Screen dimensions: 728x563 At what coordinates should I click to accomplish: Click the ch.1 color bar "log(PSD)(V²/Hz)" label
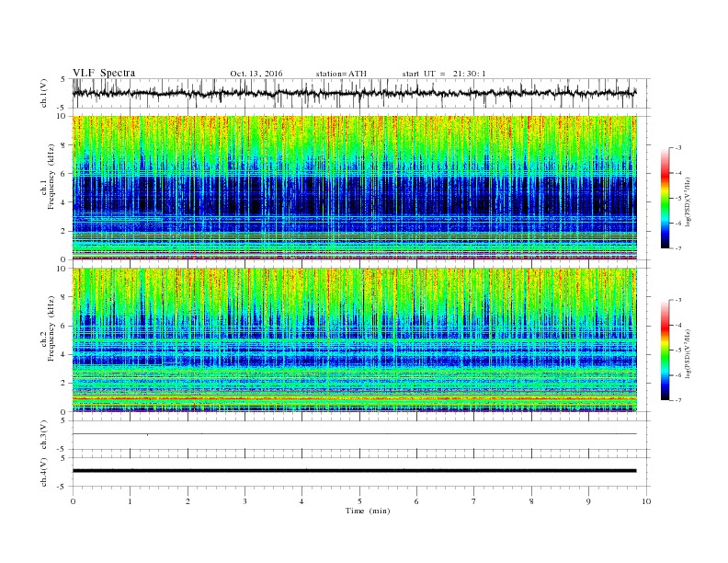pyautogui.click(x=688, y=201)
